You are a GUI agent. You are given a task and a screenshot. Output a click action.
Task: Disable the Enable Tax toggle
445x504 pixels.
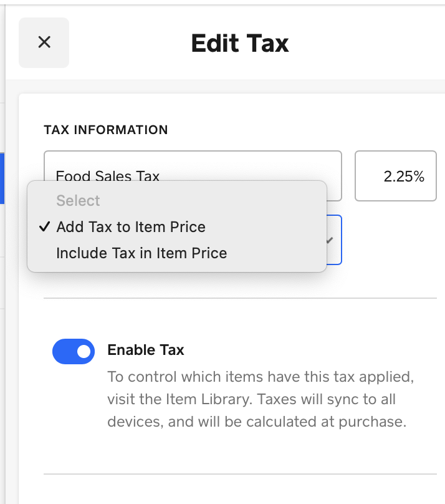tap(73, 351)
